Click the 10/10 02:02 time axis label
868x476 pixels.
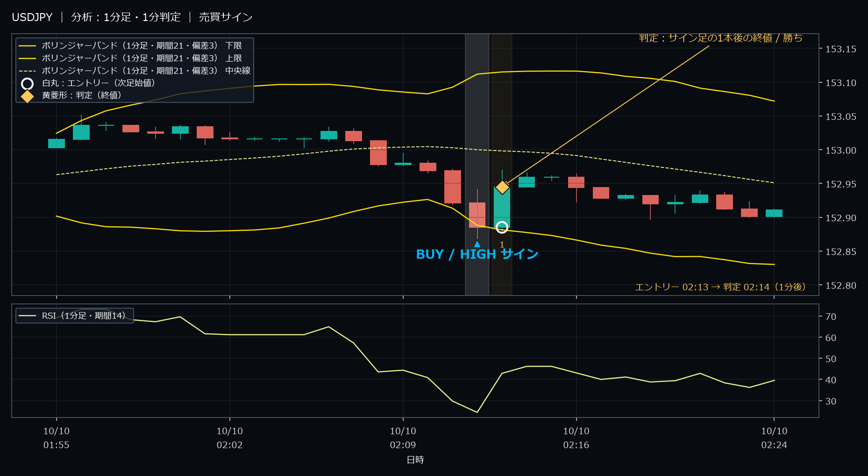[229, 438]
